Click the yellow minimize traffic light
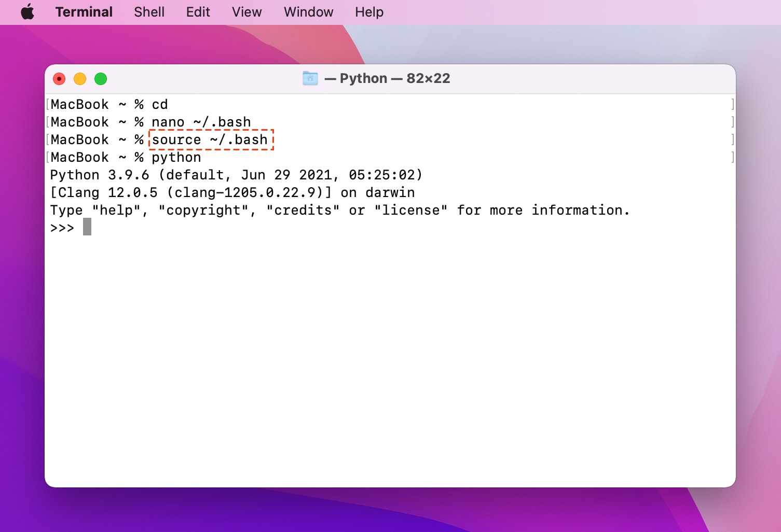Viewport: 781px width, 532px height. coord(80,79)
